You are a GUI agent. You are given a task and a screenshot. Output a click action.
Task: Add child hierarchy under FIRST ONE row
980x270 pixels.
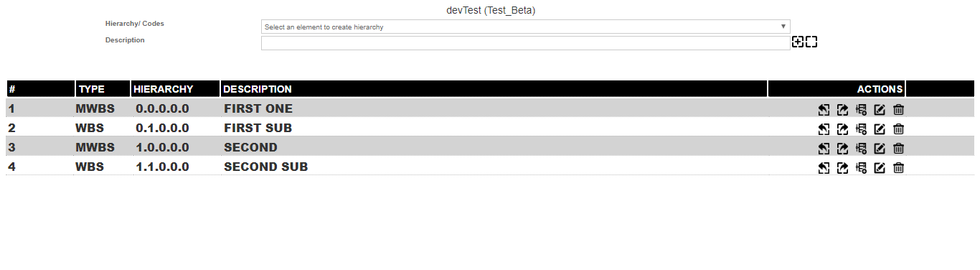pyautogui.click(x=861, y=110)
